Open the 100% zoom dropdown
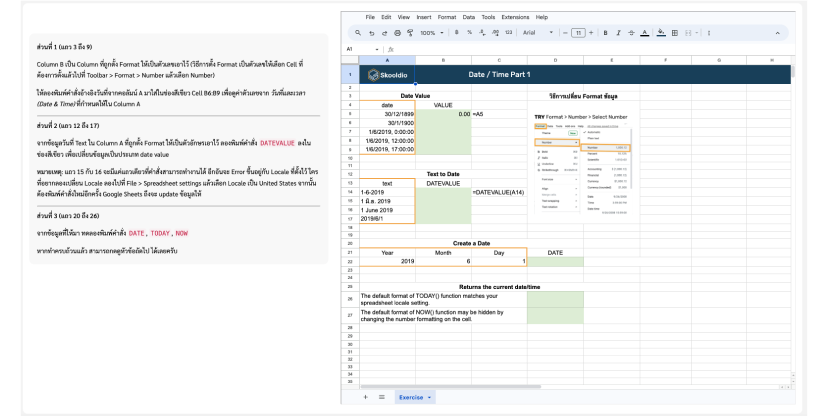 coord(431,33)
